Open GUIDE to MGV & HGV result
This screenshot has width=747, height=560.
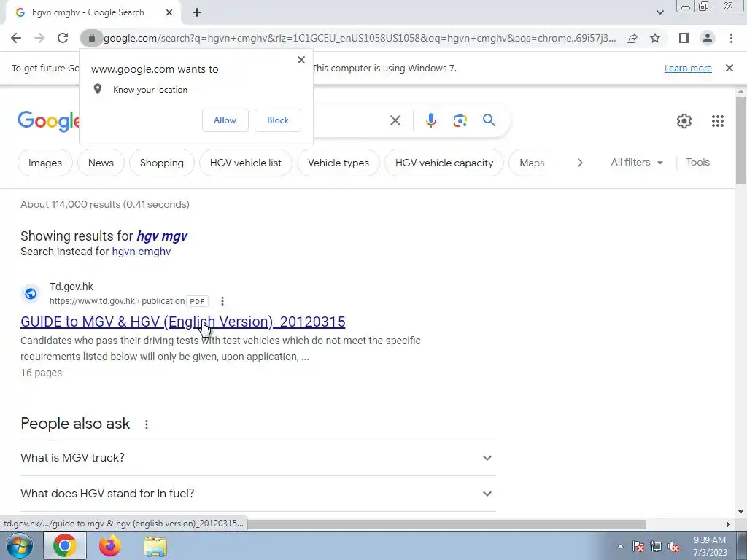[x=183, y=322]
